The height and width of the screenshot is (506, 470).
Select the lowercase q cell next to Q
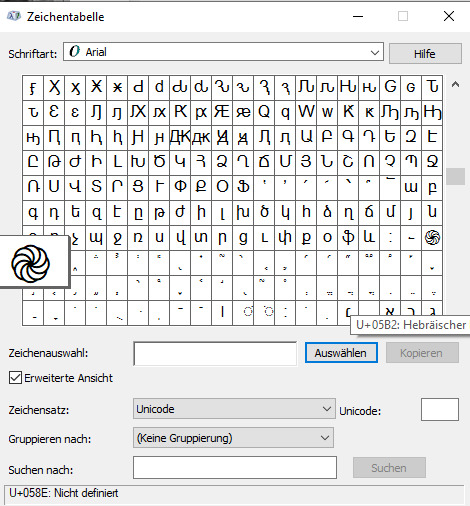[x=285, y=112]
